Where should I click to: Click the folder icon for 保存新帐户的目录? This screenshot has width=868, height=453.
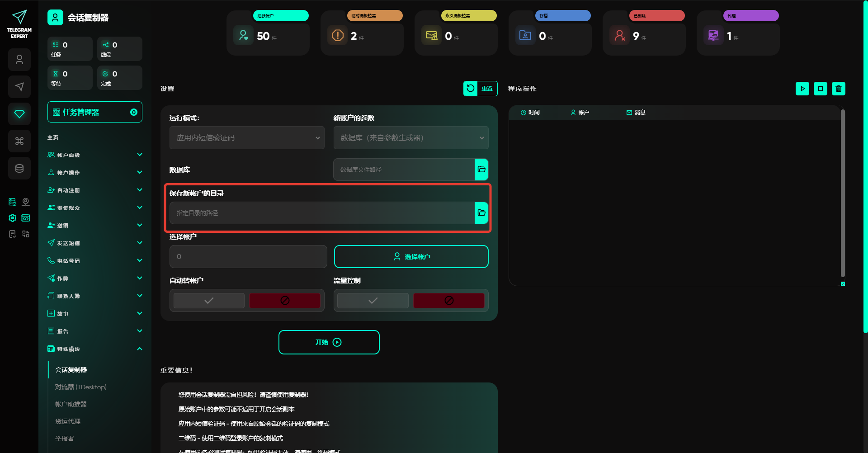481,213
